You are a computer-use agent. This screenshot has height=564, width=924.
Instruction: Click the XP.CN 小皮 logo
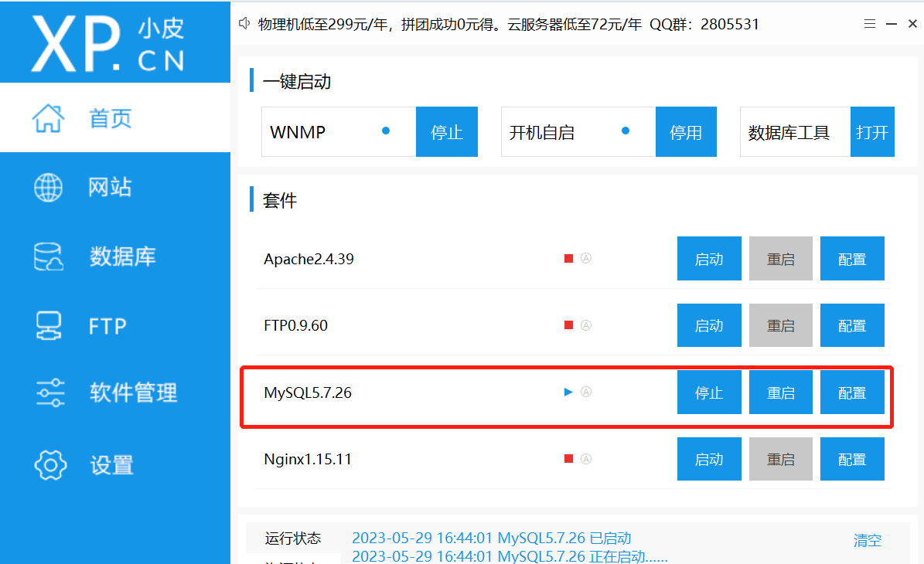tap(108, 43)
